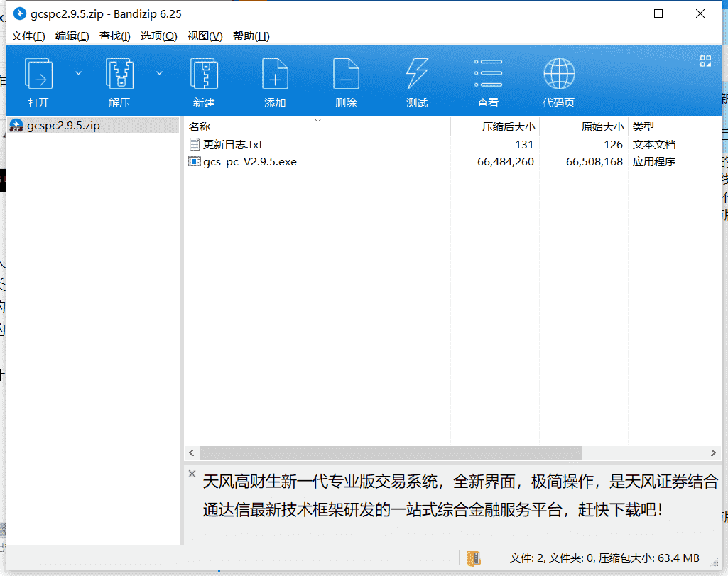Click the text document icon beside 更新日志.txt

194,144
